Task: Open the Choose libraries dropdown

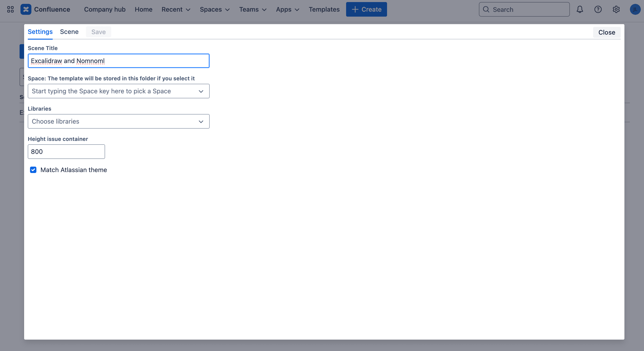Action: pos(118,121)
